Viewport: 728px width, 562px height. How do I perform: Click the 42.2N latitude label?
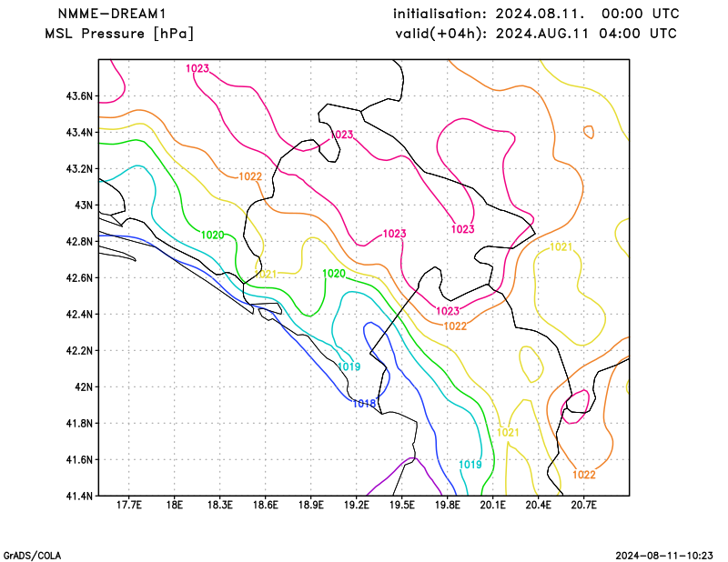tap(79, 351)
